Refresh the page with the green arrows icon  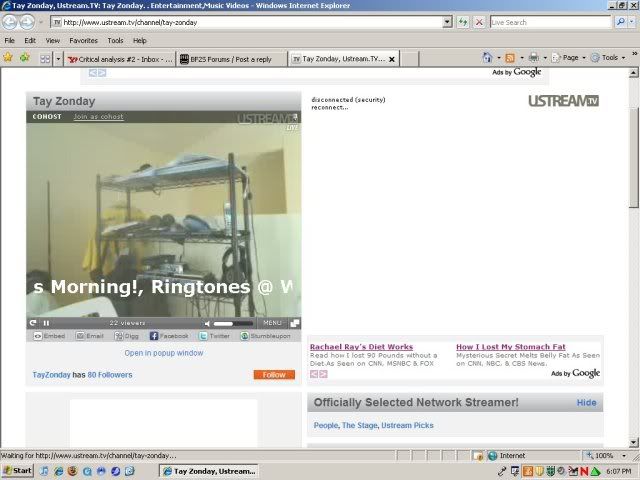(x=462, y=22)
